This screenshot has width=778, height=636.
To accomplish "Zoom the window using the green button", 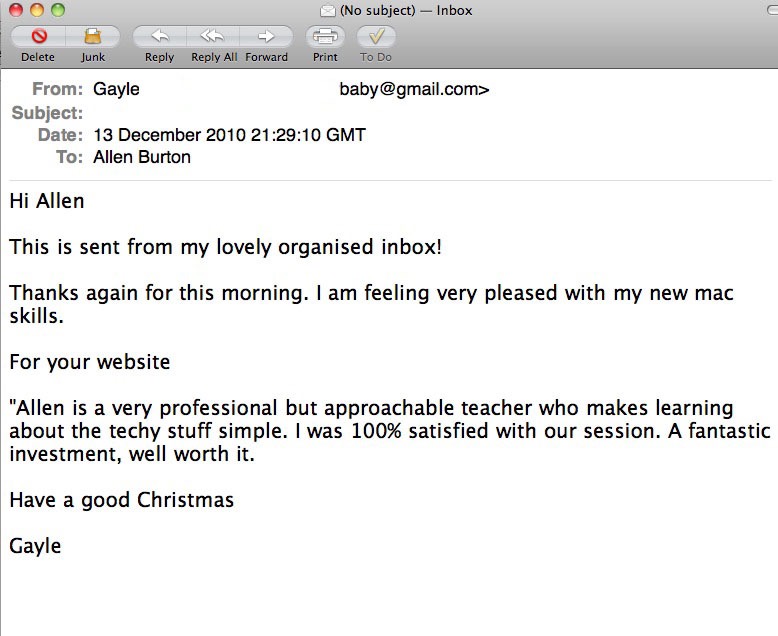I will [58, 11].
